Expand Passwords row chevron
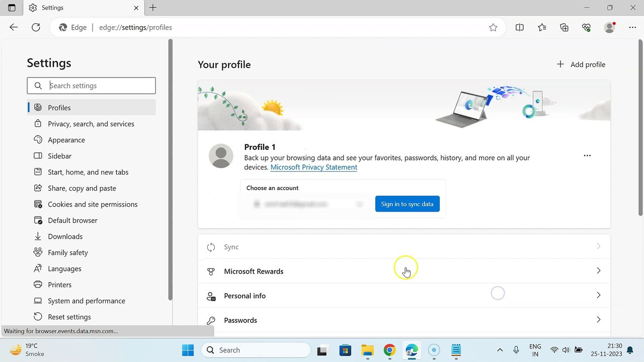 click(x=598, y=319)
